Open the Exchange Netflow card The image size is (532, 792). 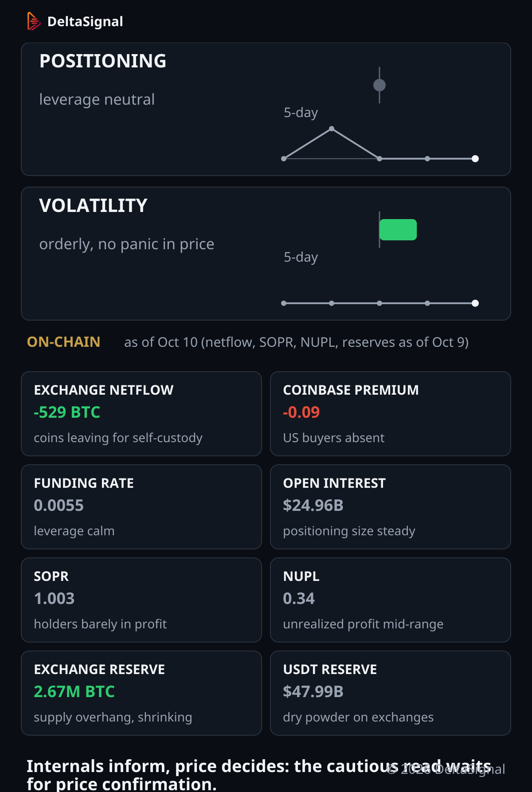[x=141, y=414]
